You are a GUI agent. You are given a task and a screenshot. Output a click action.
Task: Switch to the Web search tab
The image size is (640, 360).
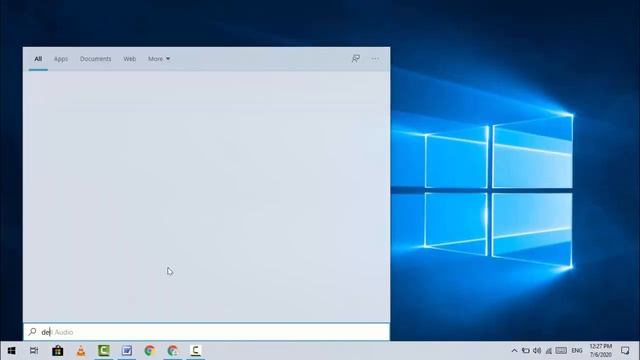129,59
